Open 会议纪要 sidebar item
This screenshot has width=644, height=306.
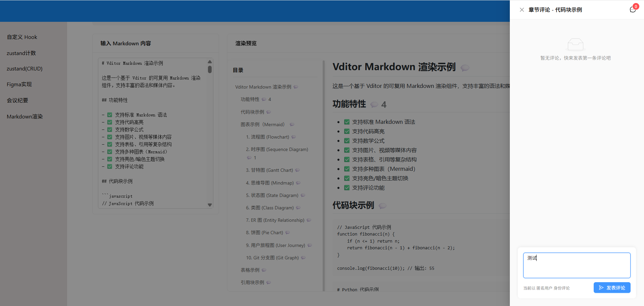[17, 100]
